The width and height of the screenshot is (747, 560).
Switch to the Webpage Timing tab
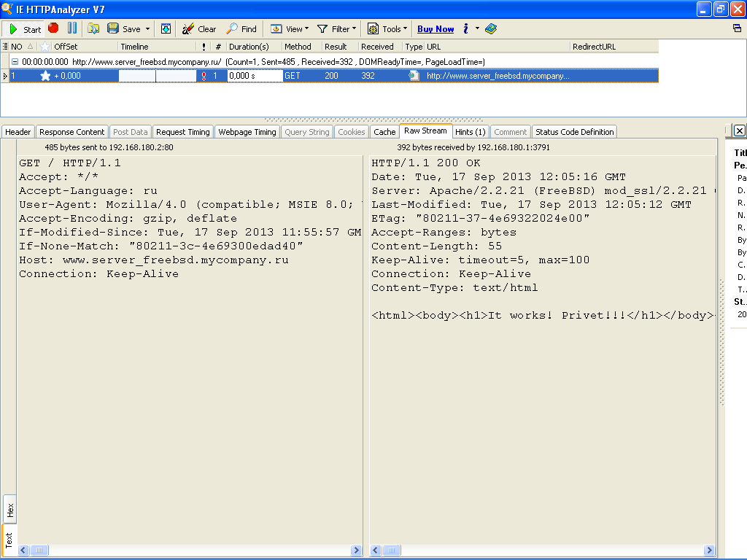point(247,132)
